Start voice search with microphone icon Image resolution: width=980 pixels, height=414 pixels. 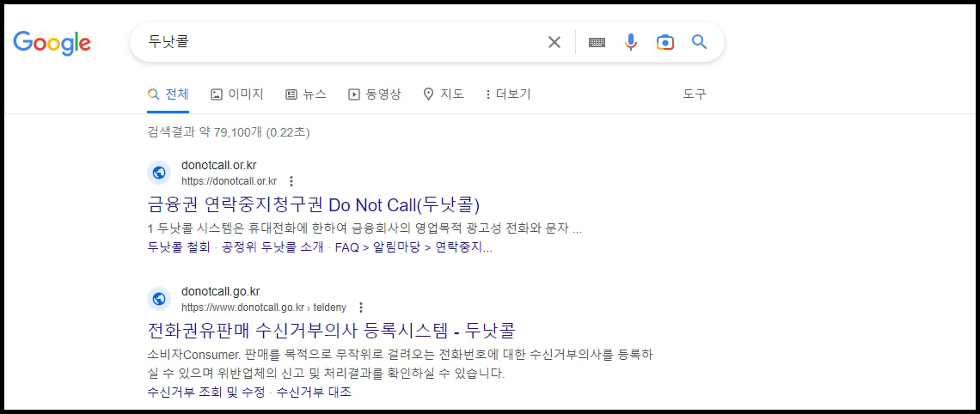click(x=631, y=42)
